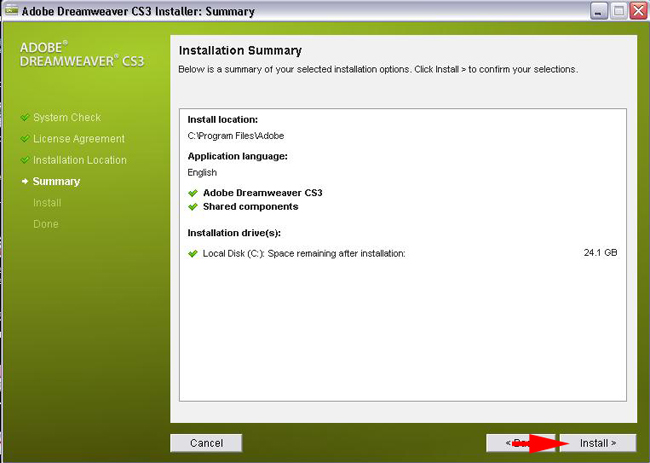Select the License Agreement step in sidebar
Image resolution: width=650 pixels, height=463 pixels.
pyautogui.click(x=79, y=139)
